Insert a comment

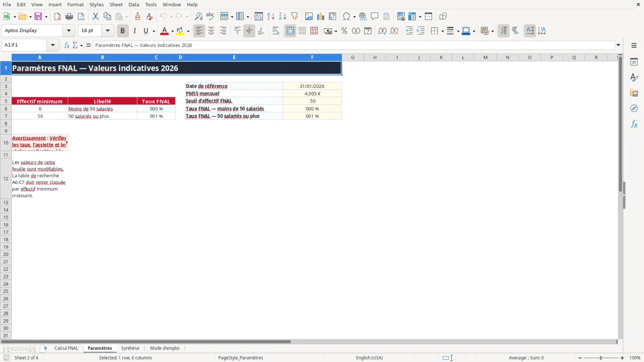coord(375,17)
